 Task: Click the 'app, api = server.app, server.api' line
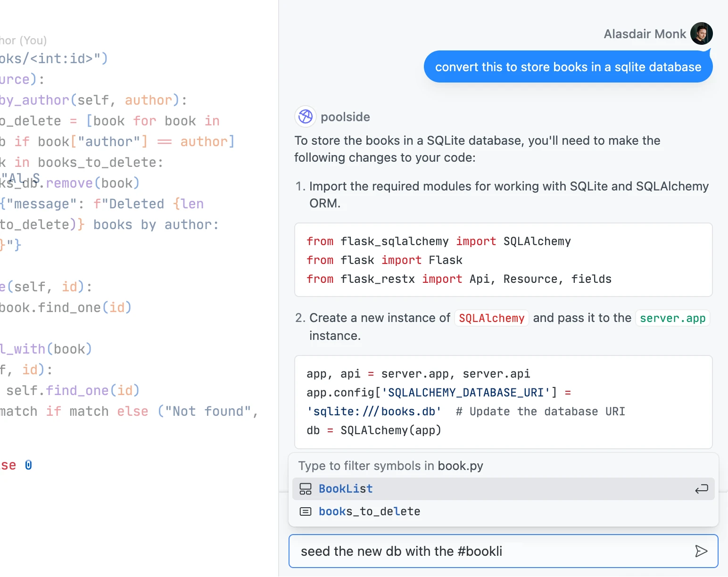(x=418, y=374)
